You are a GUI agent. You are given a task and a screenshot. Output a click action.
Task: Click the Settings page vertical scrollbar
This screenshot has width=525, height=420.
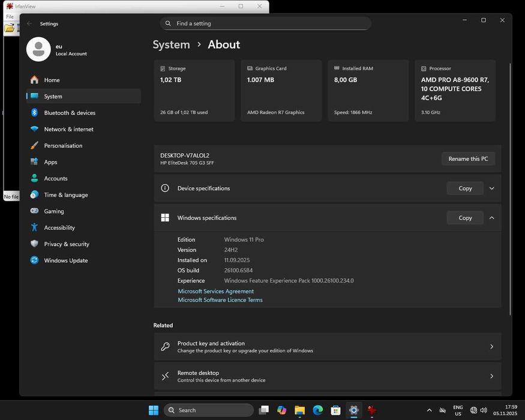click(510, 189)
